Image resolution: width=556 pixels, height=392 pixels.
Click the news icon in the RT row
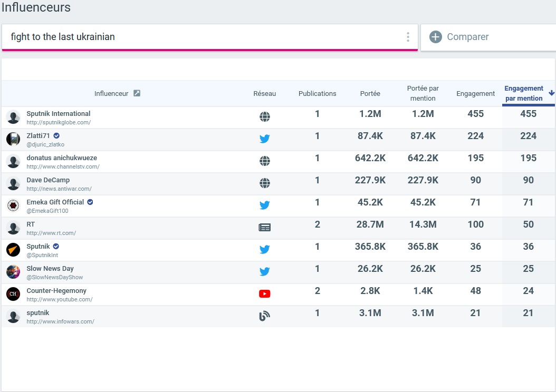pos(264,227)
